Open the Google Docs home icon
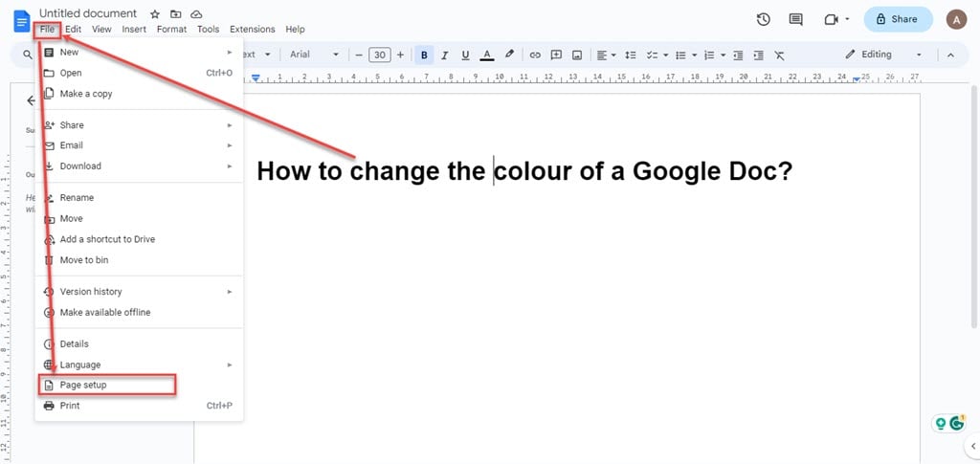The height and width of the screenshot is (464, 980). coord(22,21)
